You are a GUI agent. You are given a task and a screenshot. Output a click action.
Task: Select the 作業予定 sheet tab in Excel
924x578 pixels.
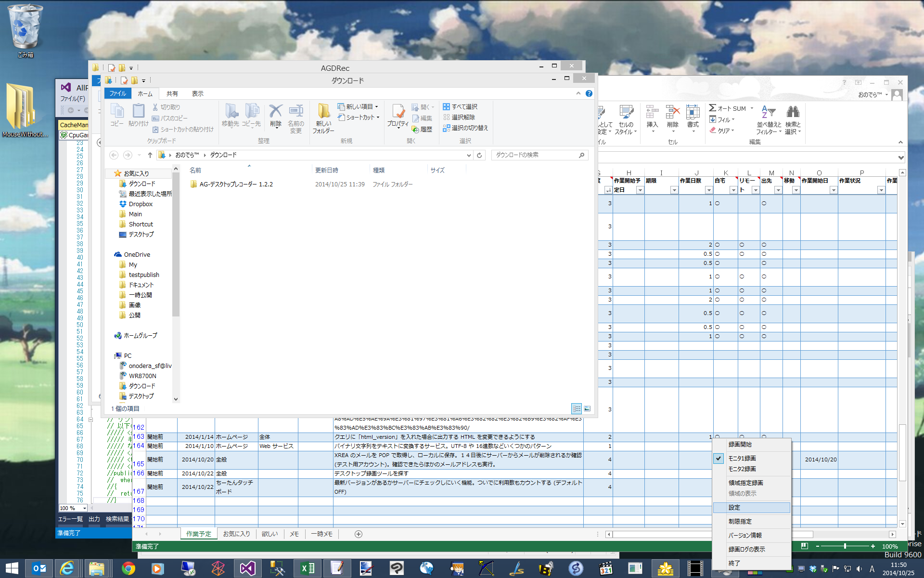tap(198, 533)
